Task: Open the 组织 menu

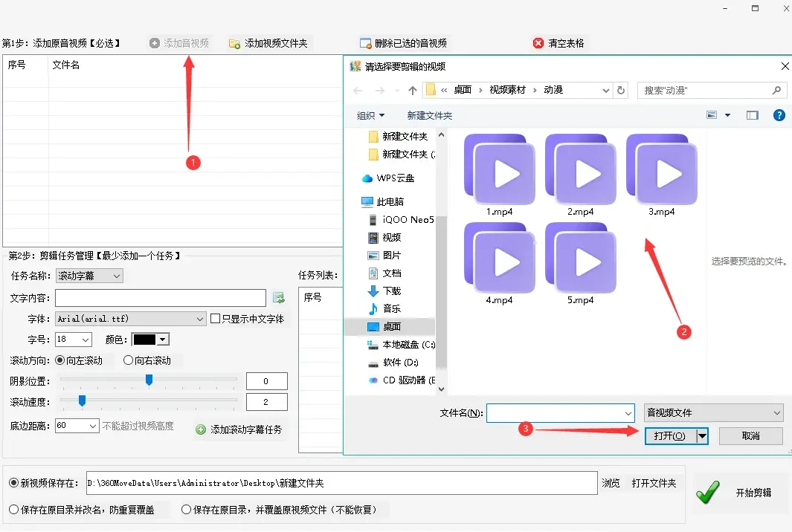Action: click(x=370, y=115)
